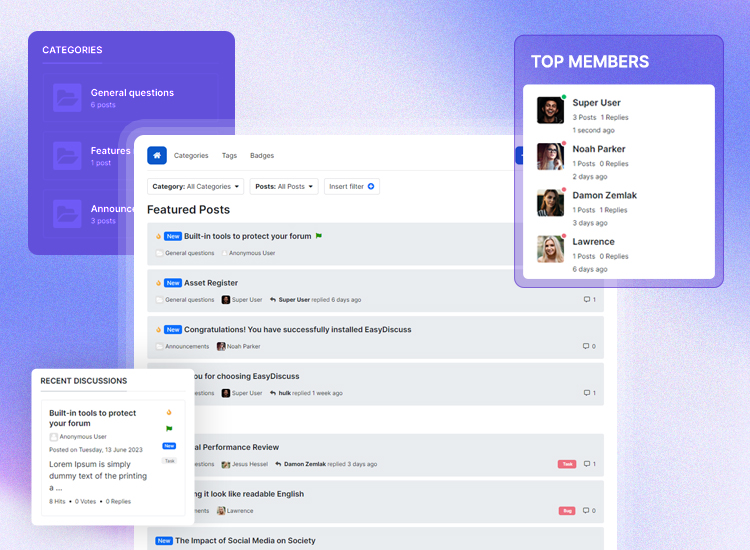Click reply arrow icon in Asset Register row
Image resolution: width=750 pixels, height=550 pixels.
coord(273,299)
